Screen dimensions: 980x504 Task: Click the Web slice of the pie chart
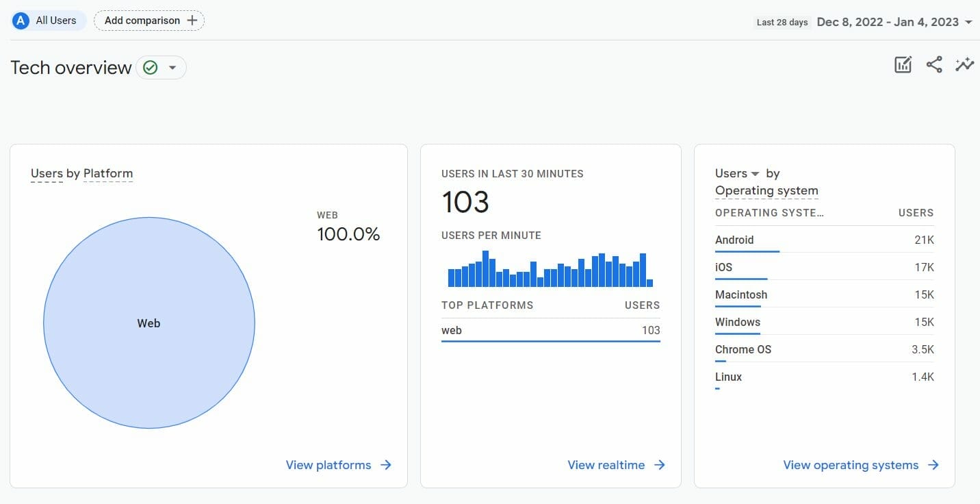point(149,323)
